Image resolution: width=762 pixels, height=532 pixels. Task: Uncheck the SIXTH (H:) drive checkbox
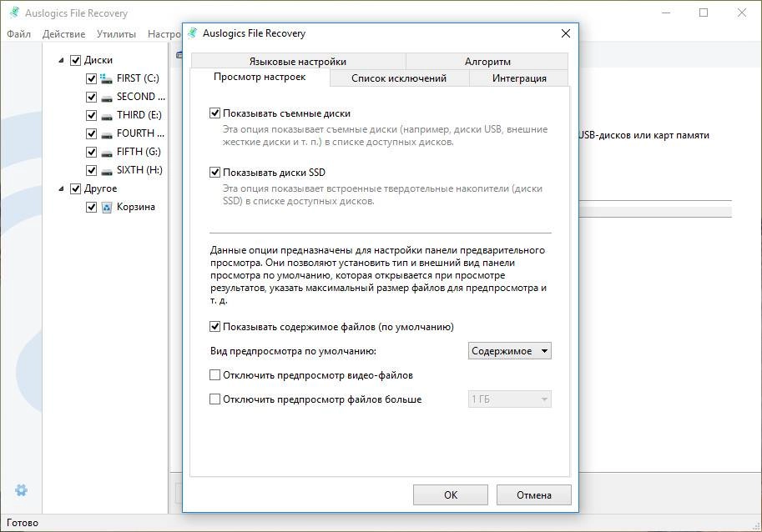coord(91,170)
